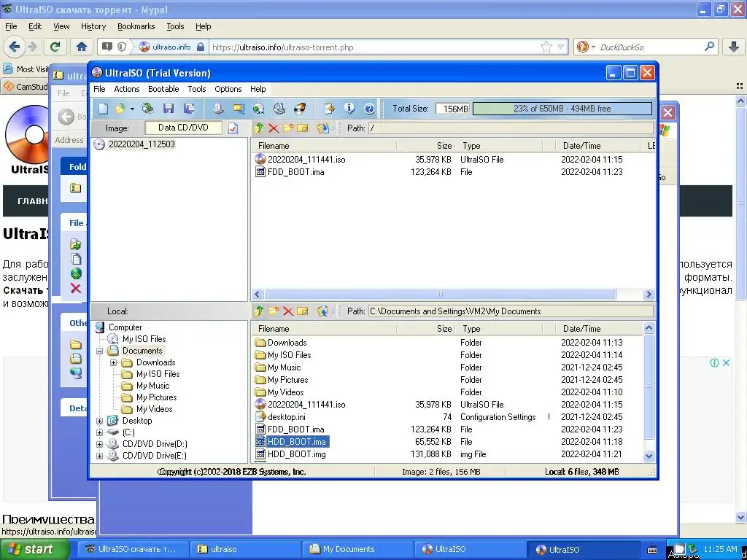Toggle the bootable checkmark icon next to Data CD/DVD
The width and height of the screenshot is (747, 560).
click(x=233, y=128)
